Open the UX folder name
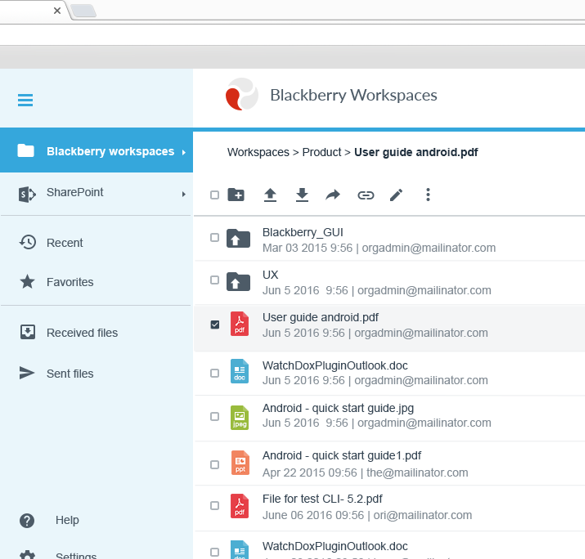The height and width of the screenshot is (559, 585). tap(270, 275)
